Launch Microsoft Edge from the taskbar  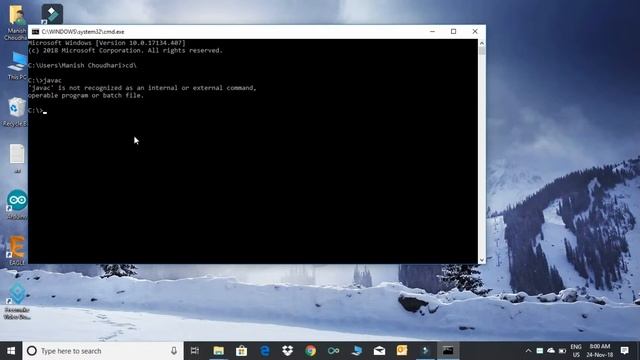click(264, 351)
